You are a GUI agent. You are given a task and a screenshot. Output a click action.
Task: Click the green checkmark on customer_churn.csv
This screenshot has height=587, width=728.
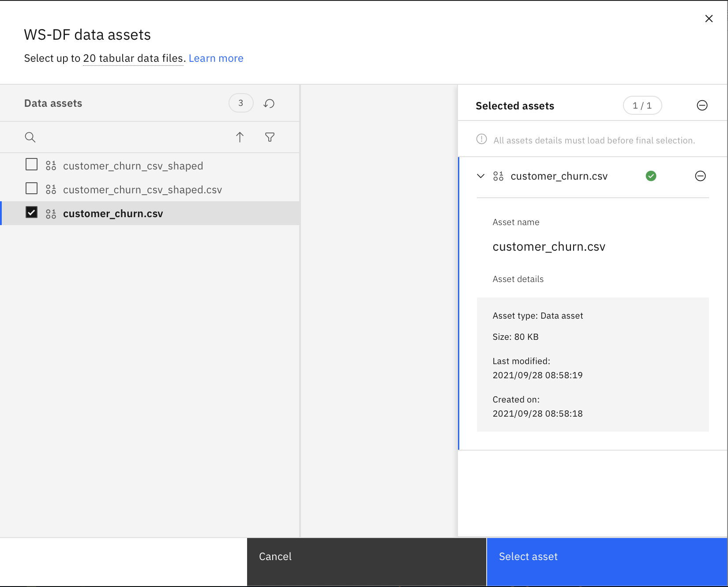(652, 176)
